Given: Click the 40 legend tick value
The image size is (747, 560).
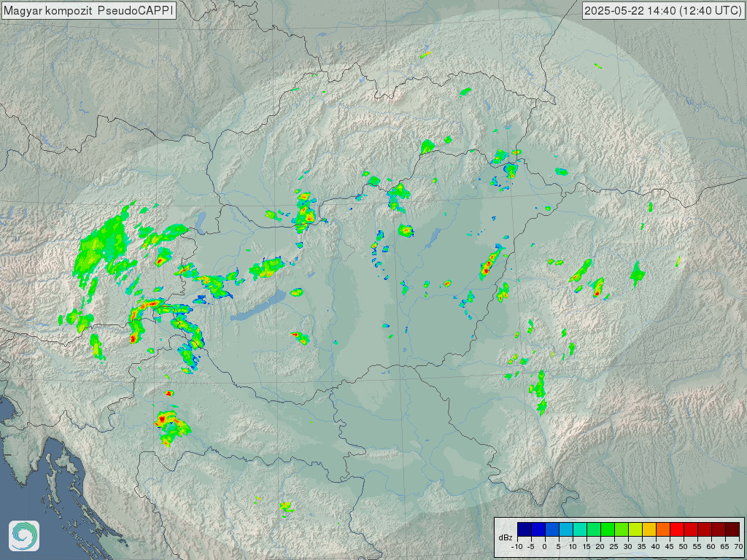Looking at the screenshot, I should [x=655, y=547].
